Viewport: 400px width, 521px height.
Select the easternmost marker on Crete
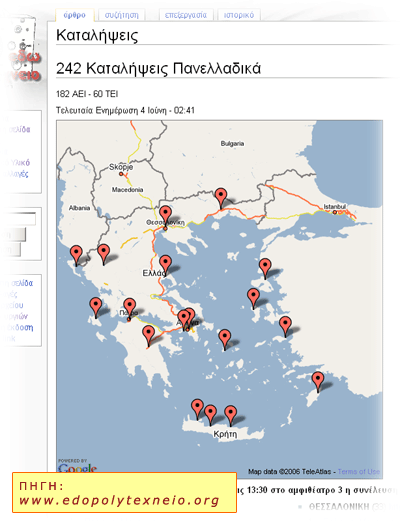[x=230, y=415]
